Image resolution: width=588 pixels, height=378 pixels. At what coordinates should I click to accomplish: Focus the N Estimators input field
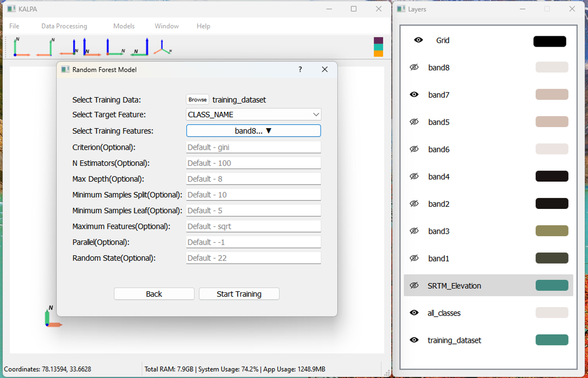[253, 163]
